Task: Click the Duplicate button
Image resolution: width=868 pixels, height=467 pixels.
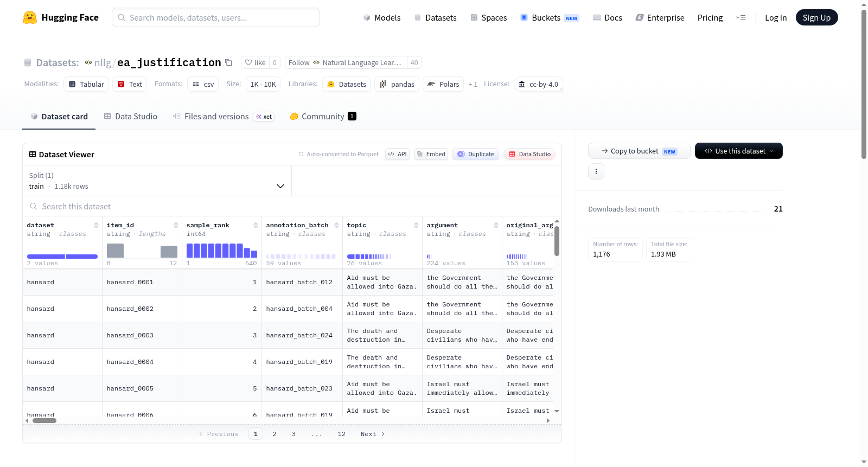Action: click(476, 154)
